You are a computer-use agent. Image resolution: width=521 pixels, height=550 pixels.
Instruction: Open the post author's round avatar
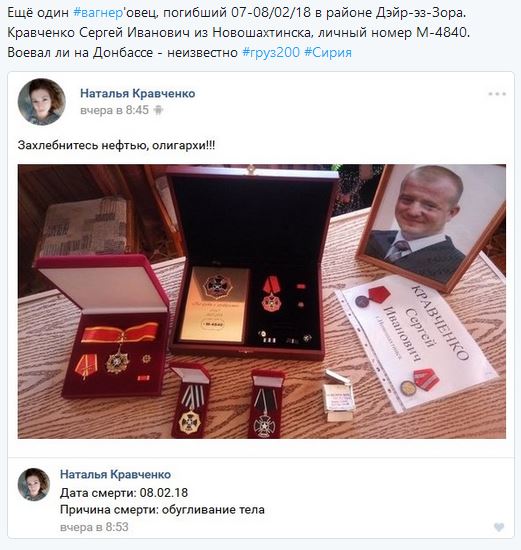(x=42, y=102)
